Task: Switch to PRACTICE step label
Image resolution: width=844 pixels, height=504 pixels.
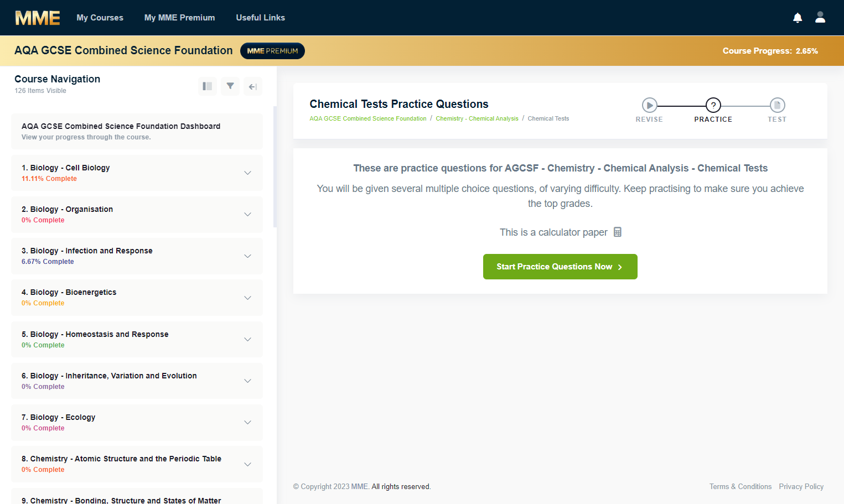Action: pyautogui.click(x=713, y=119)
